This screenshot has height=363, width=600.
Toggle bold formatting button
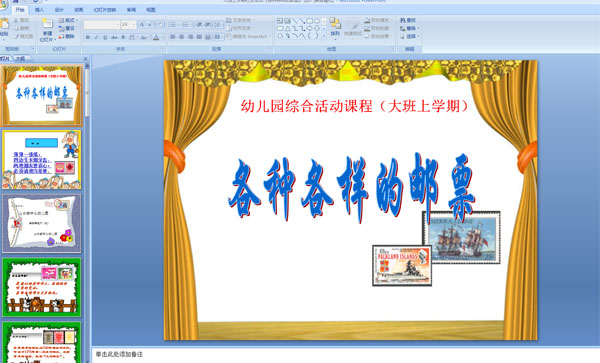coord(88,37)
